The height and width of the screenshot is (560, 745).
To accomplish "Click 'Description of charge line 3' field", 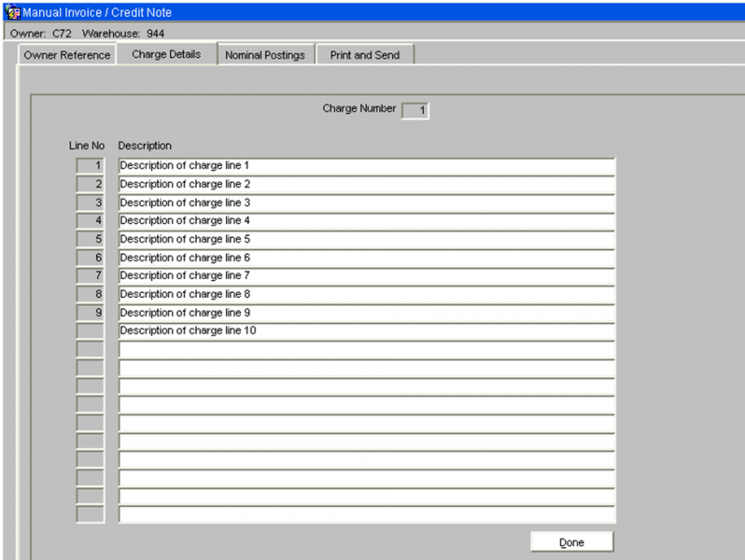I will tap(367, 203).
